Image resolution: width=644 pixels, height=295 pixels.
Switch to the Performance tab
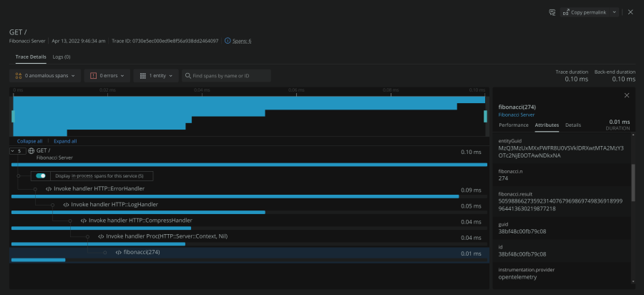tap(513, 125)
